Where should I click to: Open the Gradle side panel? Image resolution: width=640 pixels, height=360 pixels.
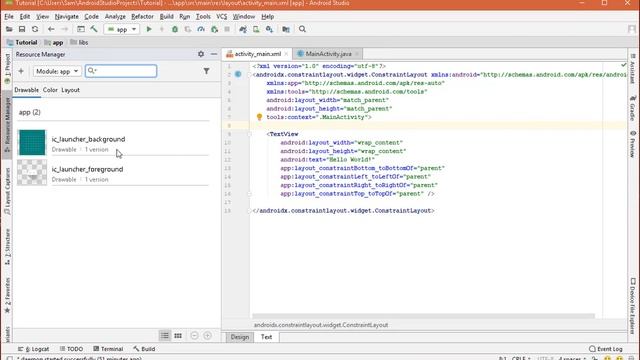point(633,108)
